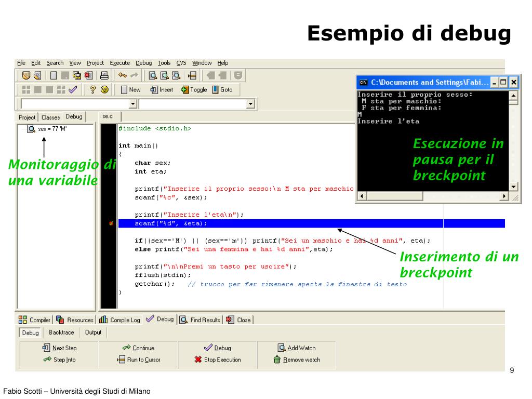Image resolution: width=532 pixels, height=399 pixels.
Task: Open the Debug menu in menu bar
Action: pyautogui.click(x=144, y=63)
